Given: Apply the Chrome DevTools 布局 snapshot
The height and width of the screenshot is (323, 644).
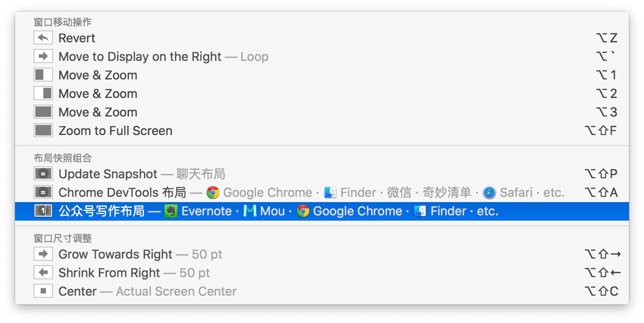Looking at the screenshot, I should pos(122,192).
